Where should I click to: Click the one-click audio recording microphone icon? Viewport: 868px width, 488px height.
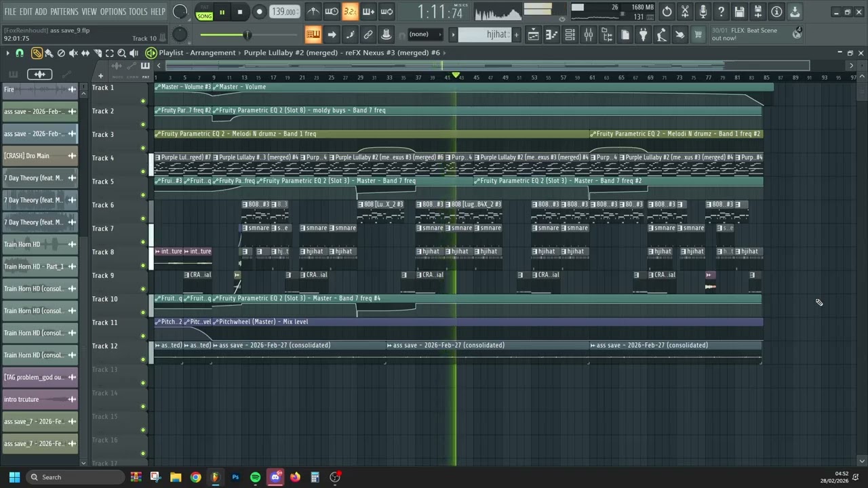click(703, 12)
